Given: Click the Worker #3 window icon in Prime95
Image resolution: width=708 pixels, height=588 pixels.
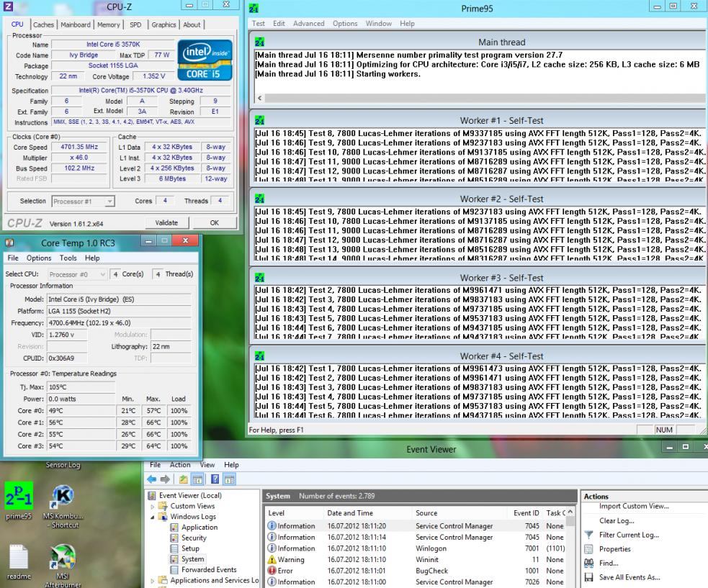Looking at the screenshot, I should click(x=259, y=278).
